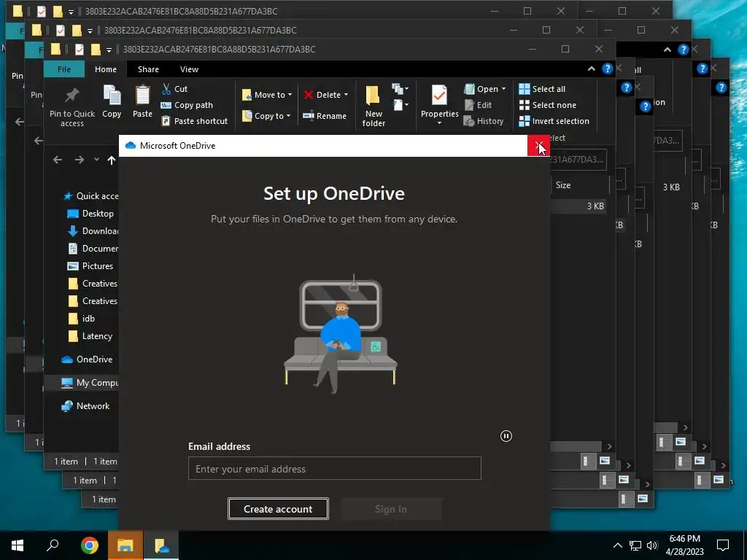Viewport: 747px width, 560px height.
Task: Expand the Delete dropdown arrow
Action: coord(346,95)
